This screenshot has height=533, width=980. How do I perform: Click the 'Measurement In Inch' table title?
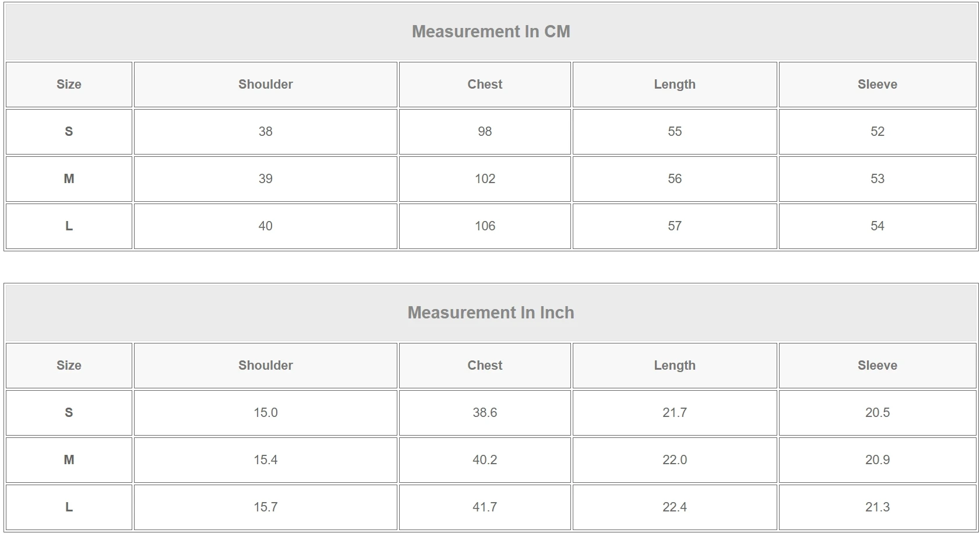(x=491, y=313)
